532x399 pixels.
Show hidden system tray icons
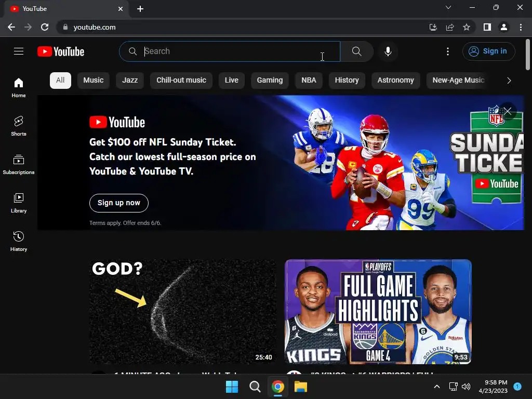(x=437, y=387)
